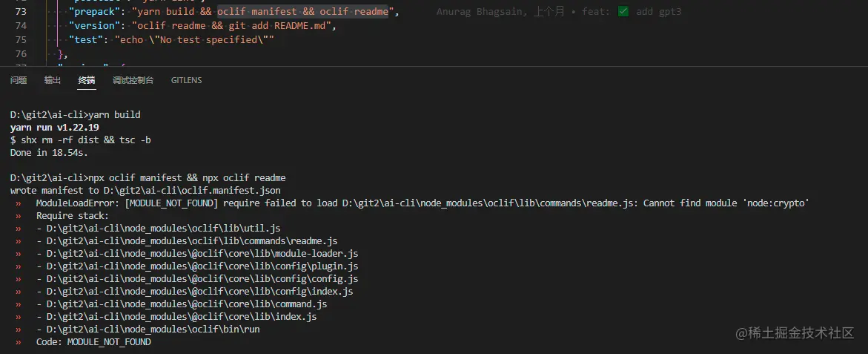Click line number 74 in gutter

(x=21, y=25)
